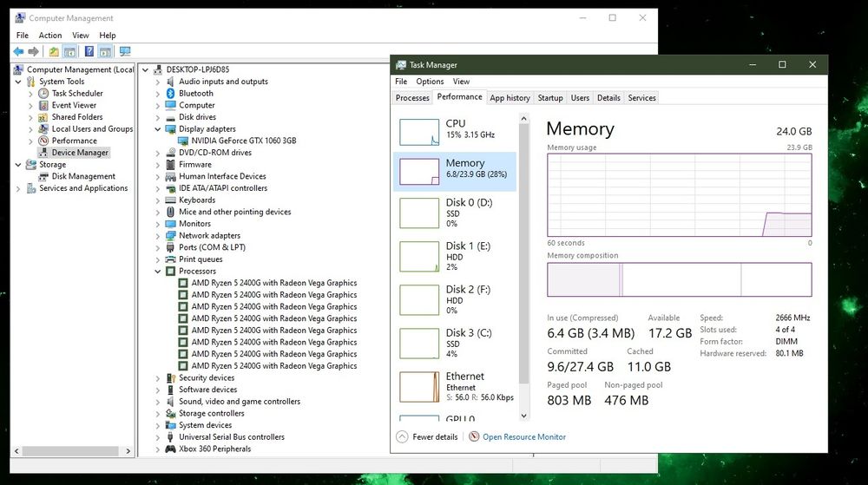
Task: Collapse the Display adapters category
Action: tap(158, 129)
